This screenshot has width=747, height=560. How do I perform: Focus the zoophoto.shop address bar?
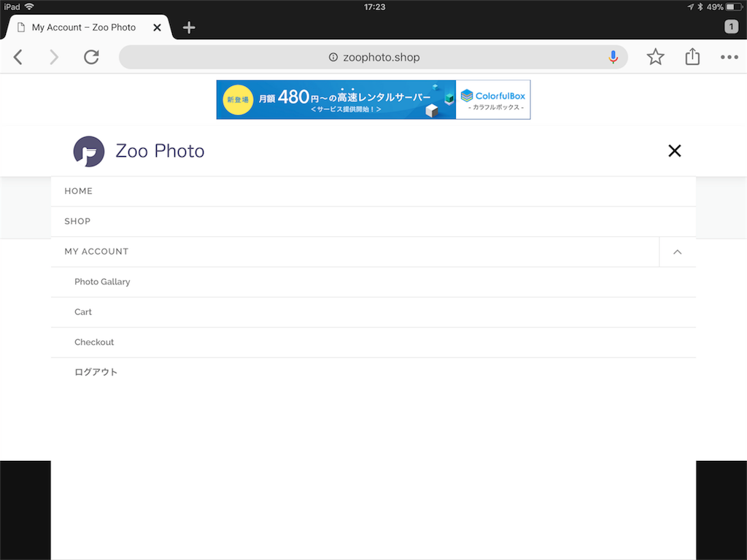click(373, 57)
